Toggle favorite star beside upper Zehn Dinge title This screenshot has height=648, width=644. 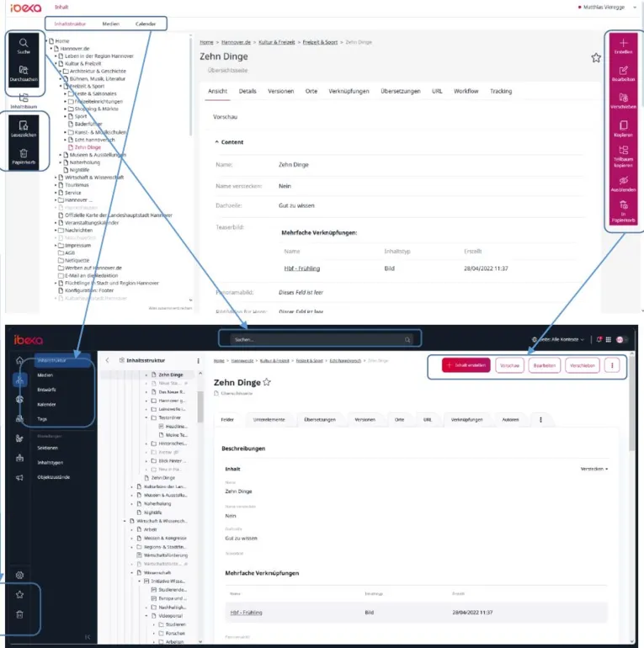[x=596, y=58]
